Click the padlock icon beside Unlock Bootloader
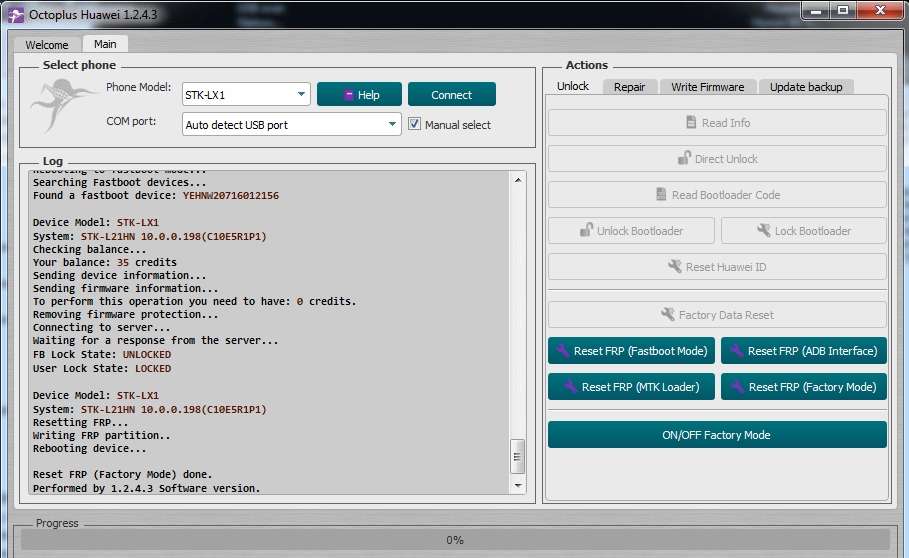909x558 pixels. coord(587,230)
